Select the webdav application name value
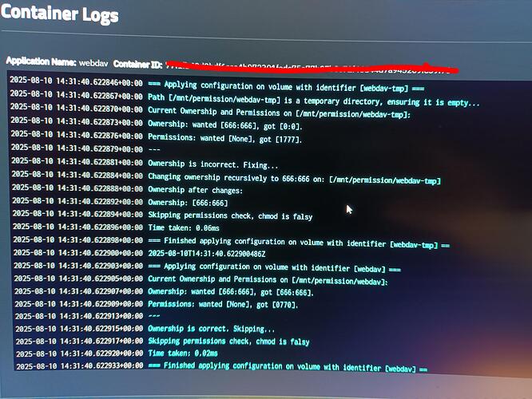Image resolution: width=532 pixels, height=399 pixels. [94, 63]
